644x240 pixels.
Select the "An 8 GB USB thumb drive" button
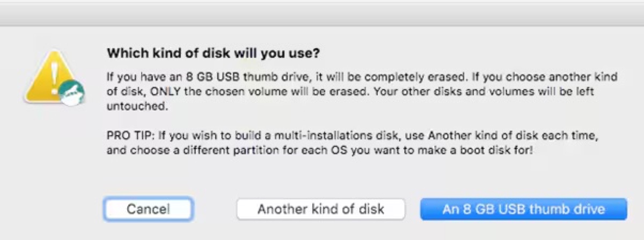pyautogui.click(x=523, y=209)
